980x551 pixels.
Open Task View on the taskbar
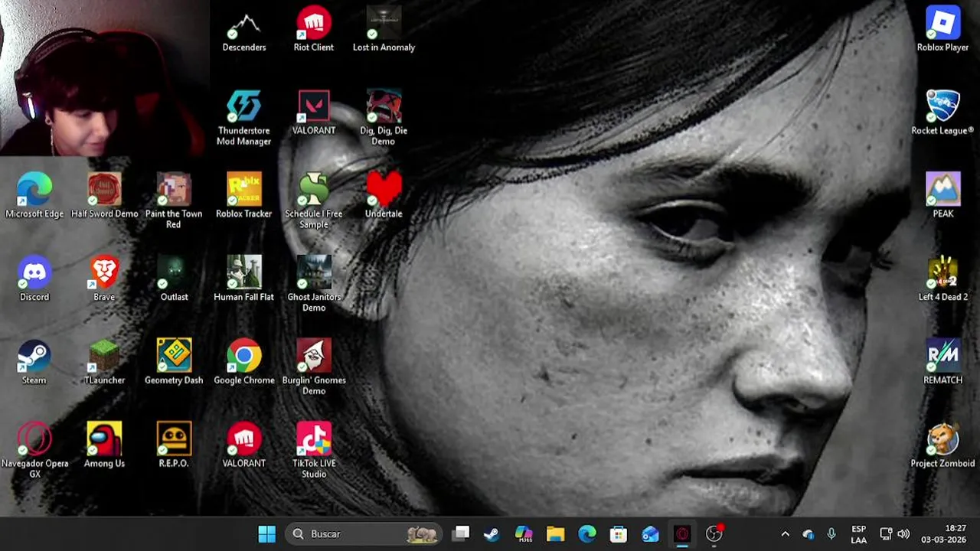pos(461,534)
